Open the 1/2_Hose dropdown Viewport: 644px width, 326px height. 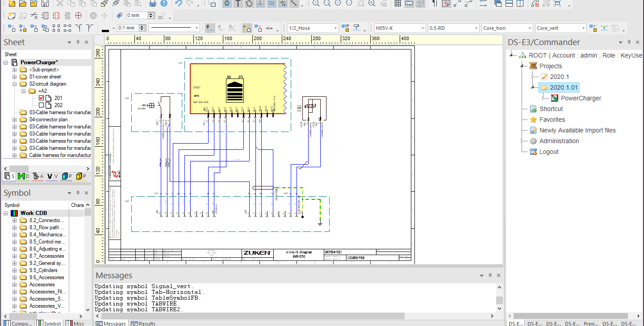pos(335,28)
